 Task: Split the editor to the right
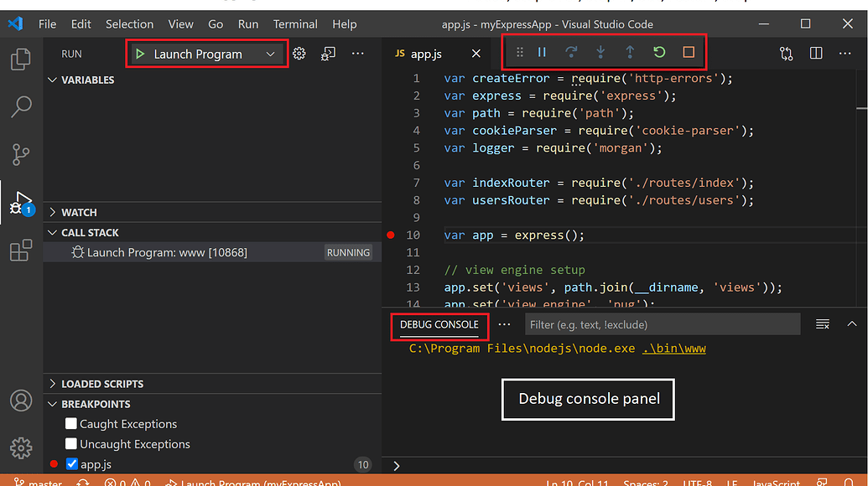(815, 53)
